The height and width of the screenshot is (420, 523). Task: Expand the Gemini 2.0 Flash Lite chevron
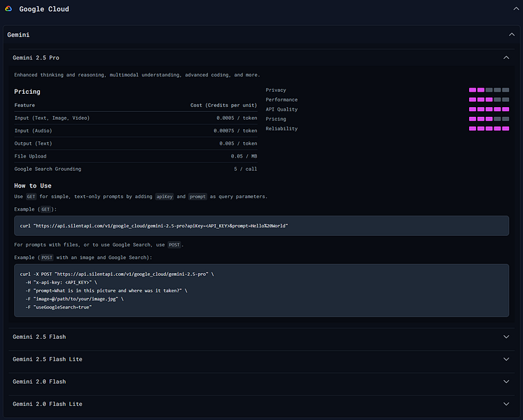(x=506, y=404)
